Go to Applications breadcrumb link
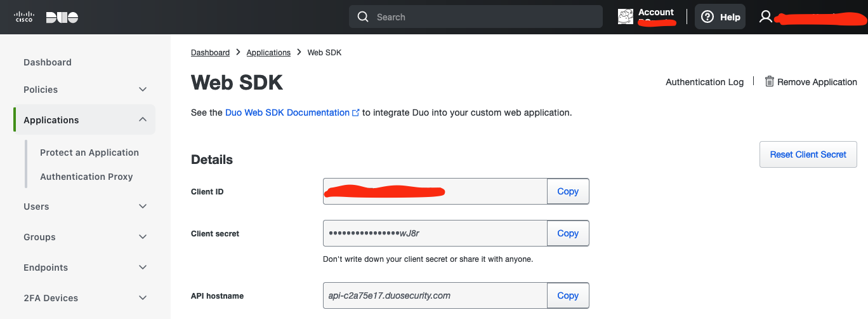This screenshot has width=868, height=319. click(268, 53)
